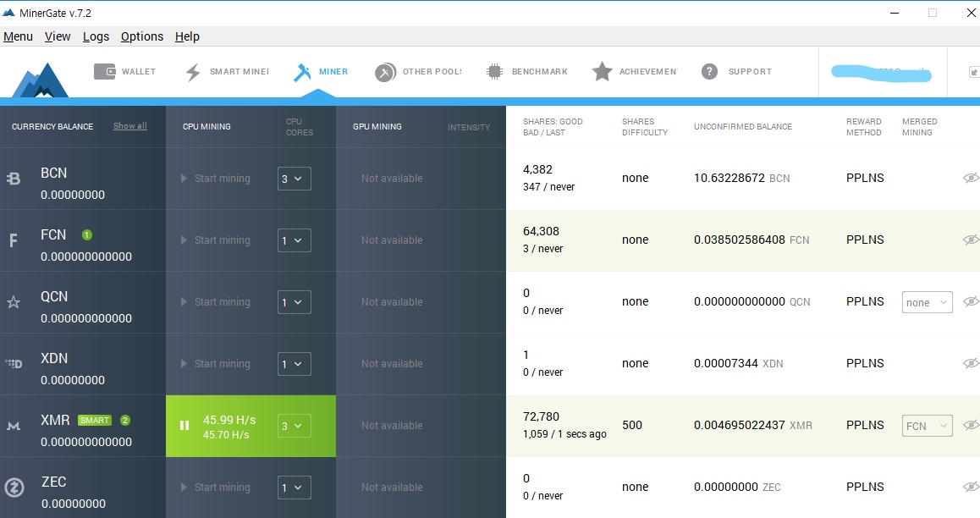Screen dimensions: 980x518
Task: Open Other Pools icon
Action: [386, 73]
